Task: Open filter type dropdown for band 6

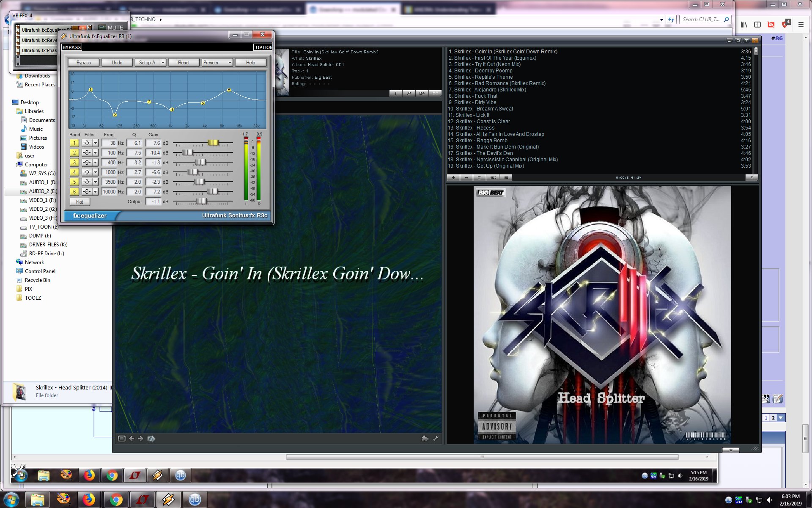Action: point(96,192)
